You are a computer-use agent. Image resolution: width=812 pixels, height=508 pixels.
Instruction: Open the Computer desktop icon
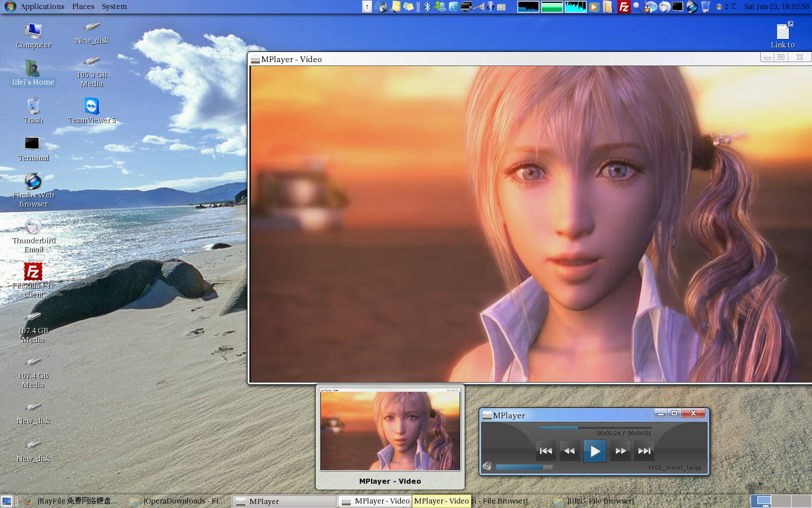(33, 36)
